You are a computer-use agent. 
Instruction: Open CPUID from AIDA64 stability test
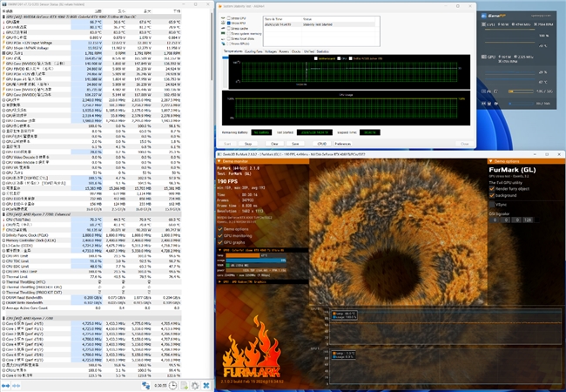322,144
